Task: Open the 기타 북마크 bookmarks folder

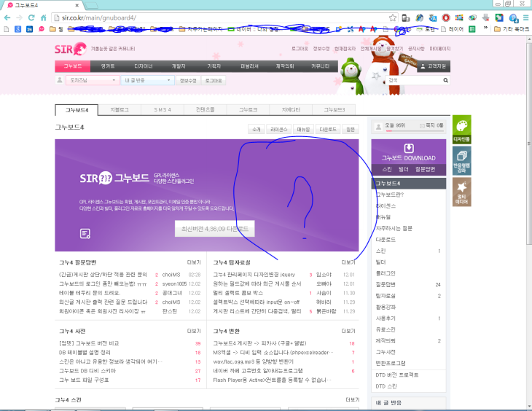Action: [512, 29]
